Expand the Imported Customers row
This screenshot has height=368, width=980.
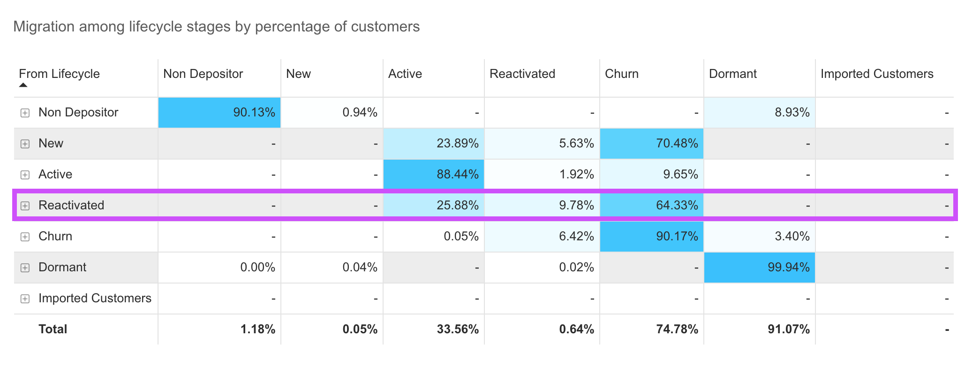coord(25,299)
